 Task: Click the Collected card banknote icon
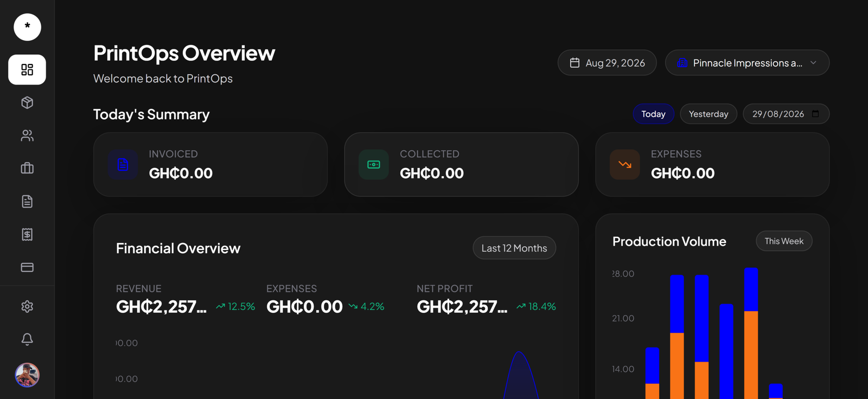[374, 164]
